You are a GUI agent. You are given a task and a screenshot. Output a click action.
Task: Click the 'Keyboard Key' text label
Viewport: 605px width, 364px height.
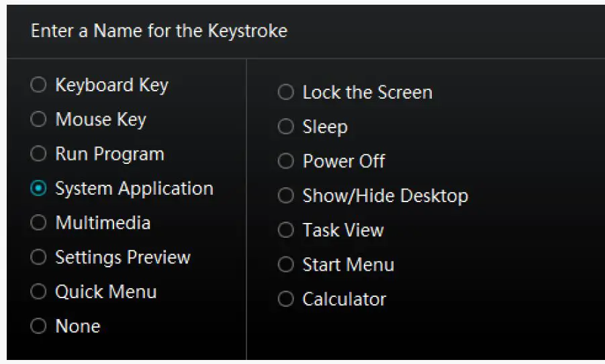tap(111, 85)
